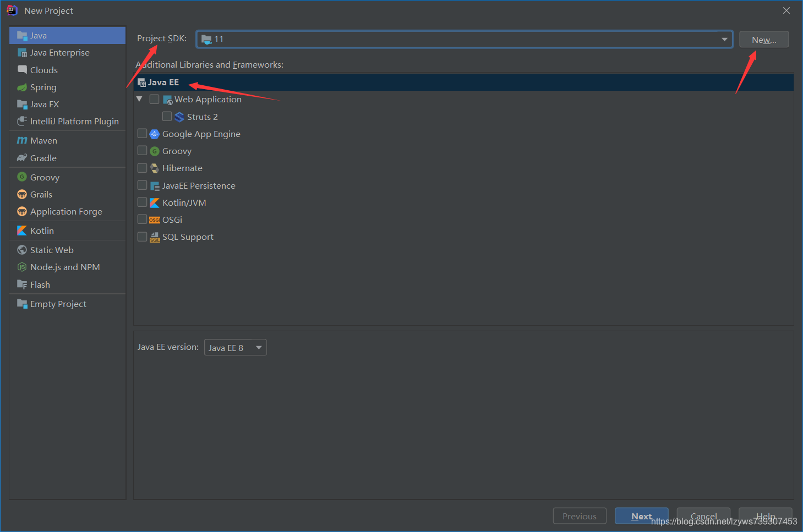Open the Project SDK dropdown

pyautogui.click(x=725, y=39)
